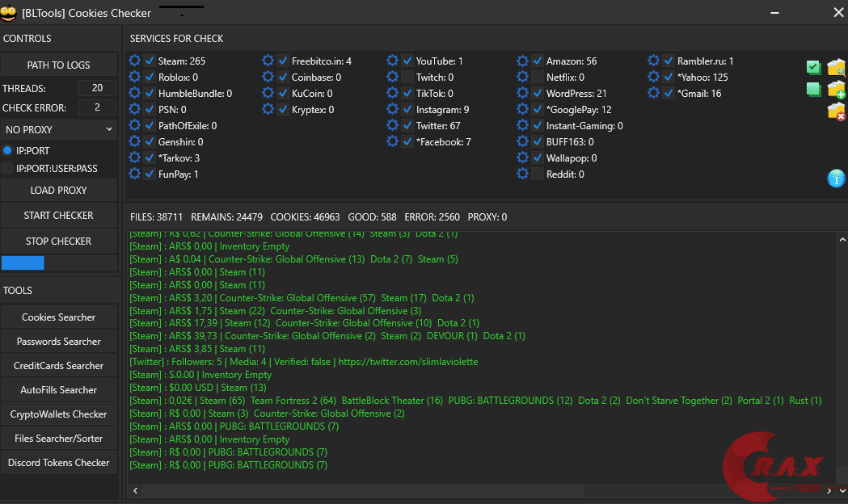
Task: Click the log's scroll-up arrow
Action: [x=842, y=239]
